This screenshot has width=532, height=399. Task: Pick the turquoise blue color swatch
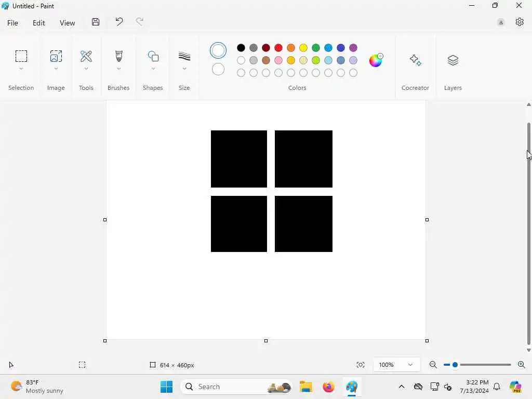click(328, 48)
